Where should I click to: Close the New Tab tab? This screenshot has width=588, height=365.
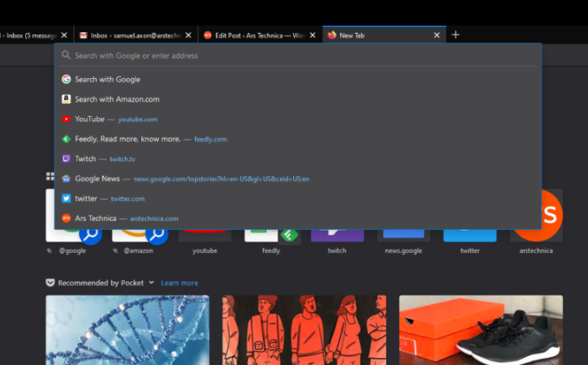point(436,36)
